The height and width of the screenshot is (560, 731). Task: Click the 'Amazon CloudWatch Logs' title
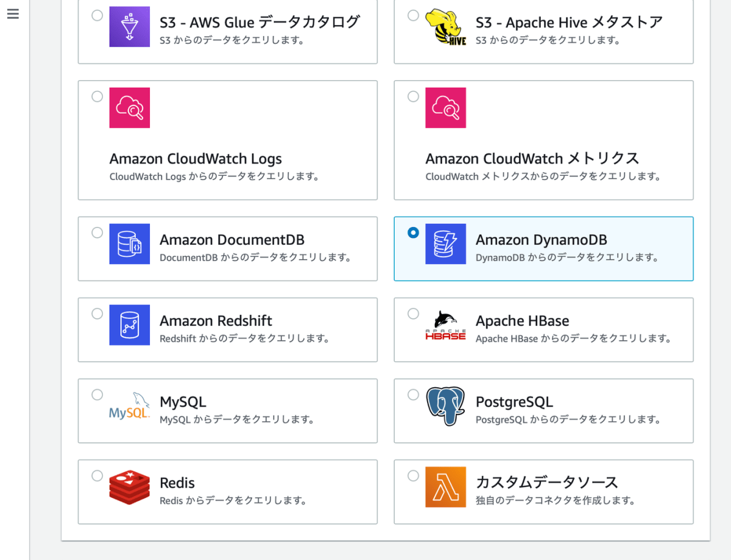pos(196,159)
